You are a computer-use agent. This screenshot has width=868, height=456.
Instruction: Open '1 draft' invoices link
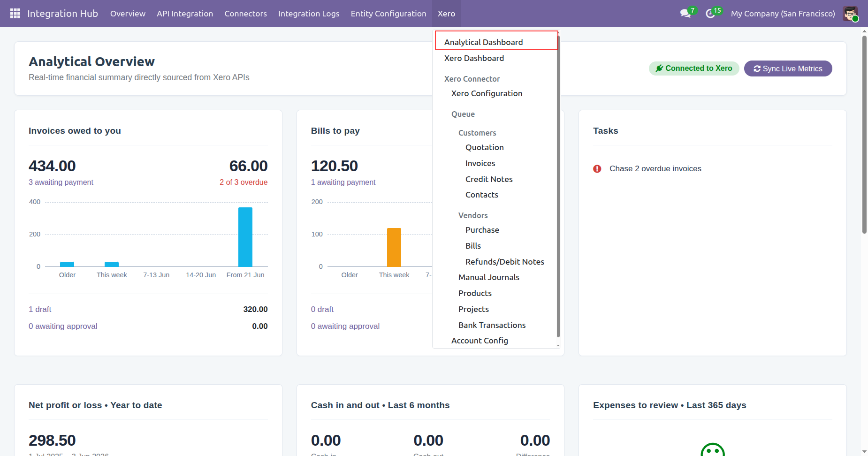[x=40, y=309]
